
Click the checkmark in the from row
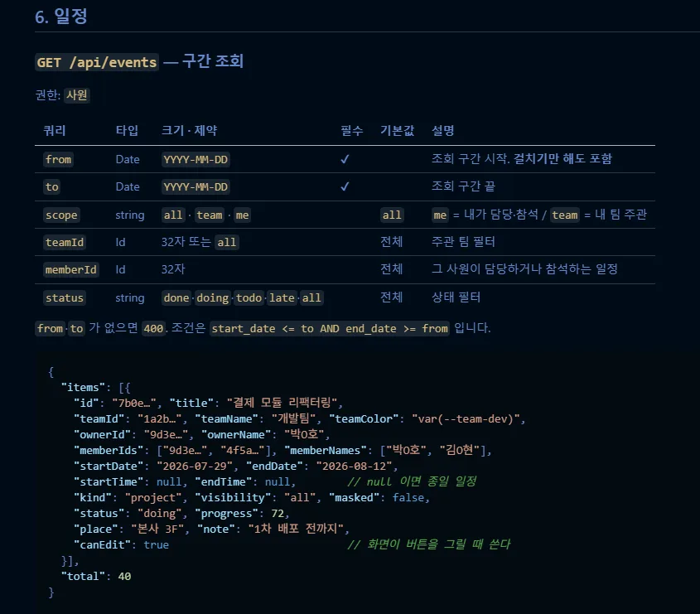(345, 159)
